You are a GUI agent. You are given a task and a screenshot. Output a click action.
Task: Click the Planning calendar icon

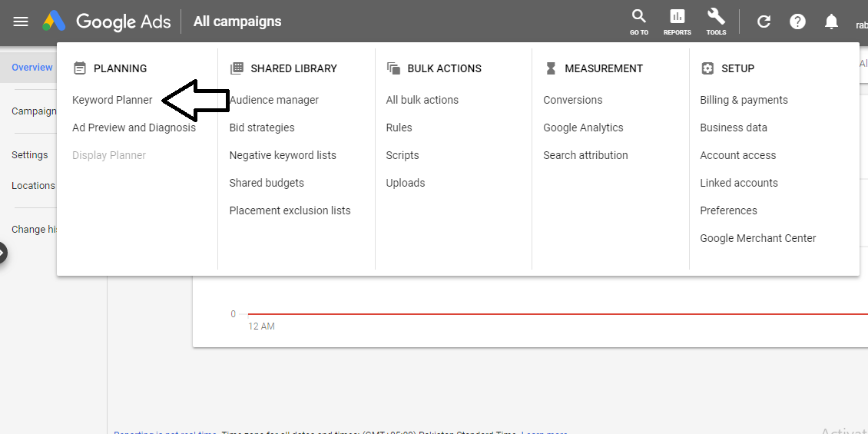[x=80, y=68]
